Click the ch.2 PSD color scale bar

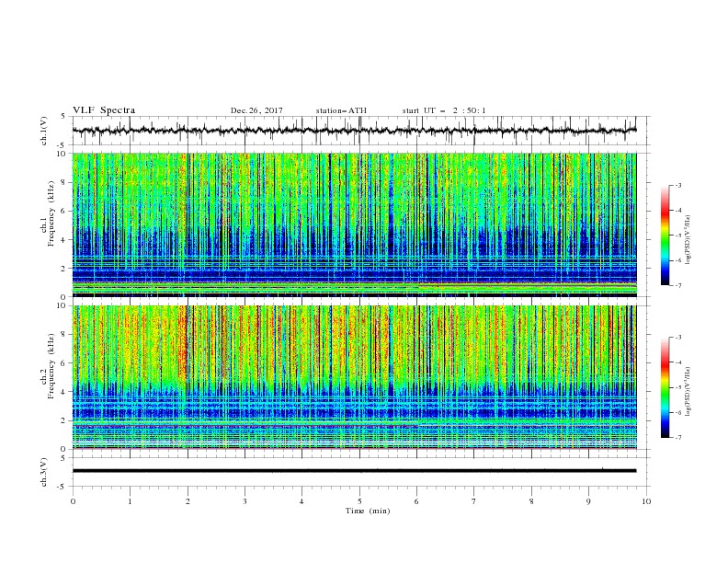665,387
